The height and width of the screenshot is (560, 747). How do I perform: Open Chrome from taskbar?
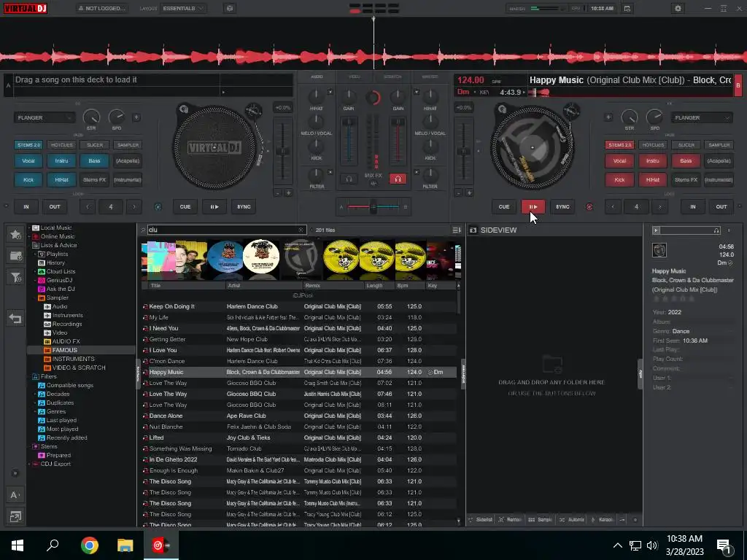[x=89, y=545]
